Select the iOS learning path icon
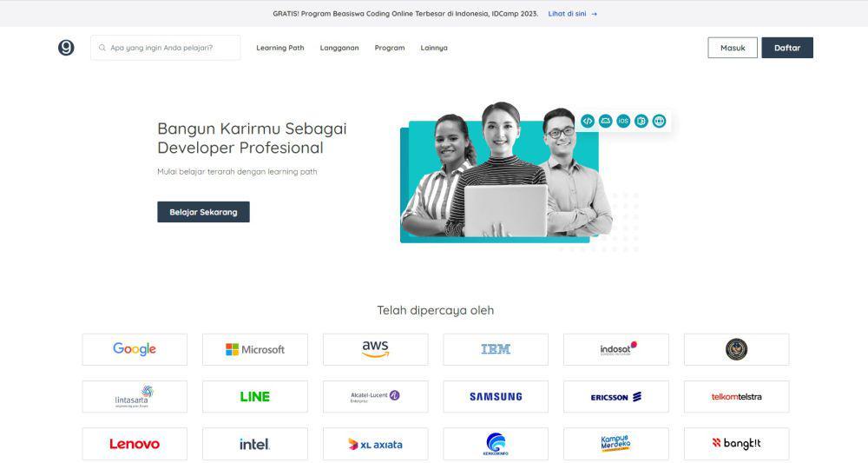This screenshot has height=463, width=868. pos(623,121)
